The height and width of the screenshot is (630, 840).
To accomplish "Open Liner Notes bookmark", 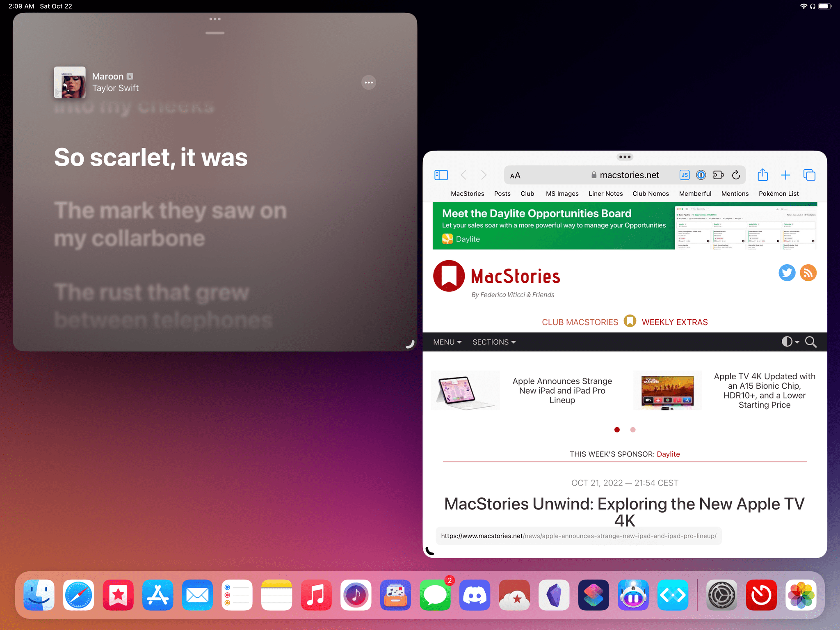I will point(605,194).
